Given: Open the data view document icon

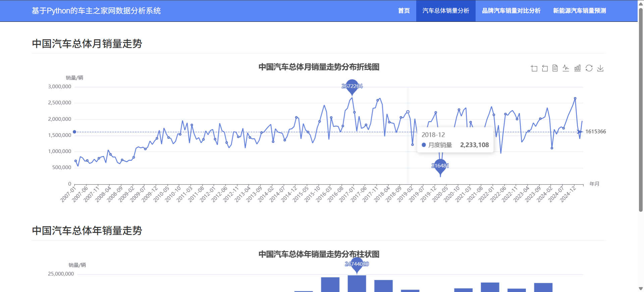Looking at the screenshot, I should click(x=555, y=68).
